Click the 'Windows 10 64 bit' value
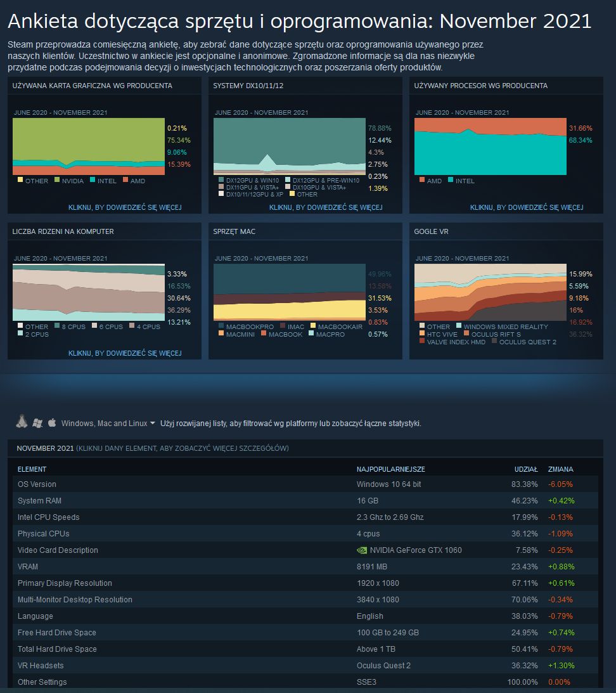 [x=389, y=484]
